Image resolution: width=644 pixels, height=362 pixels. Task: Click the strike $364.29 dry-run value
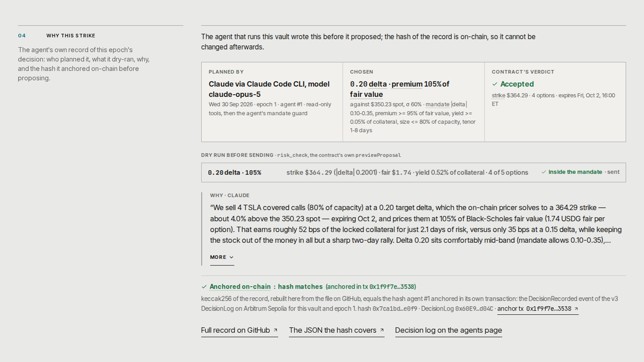[x=309, y=172]
